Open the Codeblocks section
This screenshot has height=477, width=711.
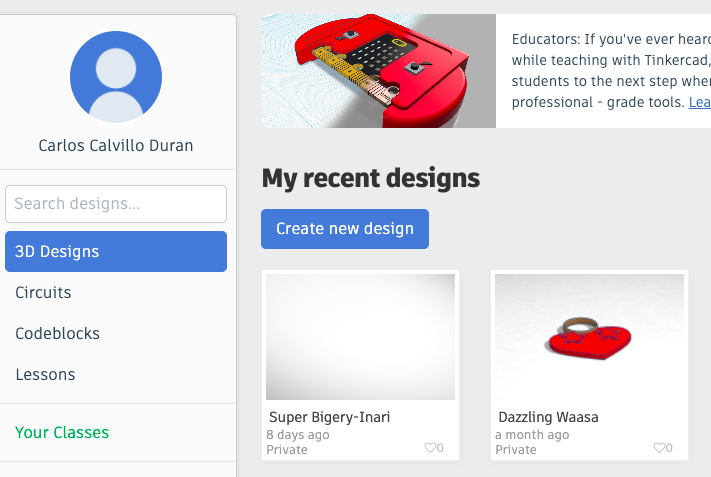tap(57, 334)
